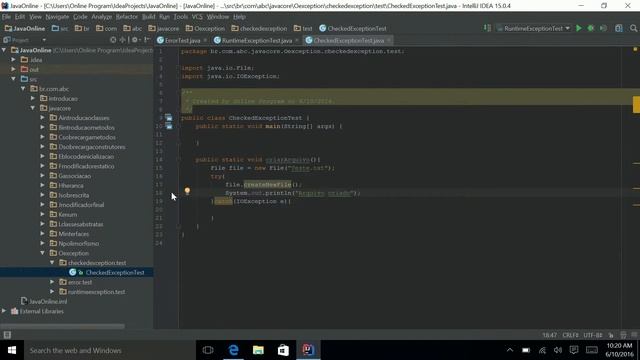
Task: Expand the .idea folder
Action: coord(13,60)
